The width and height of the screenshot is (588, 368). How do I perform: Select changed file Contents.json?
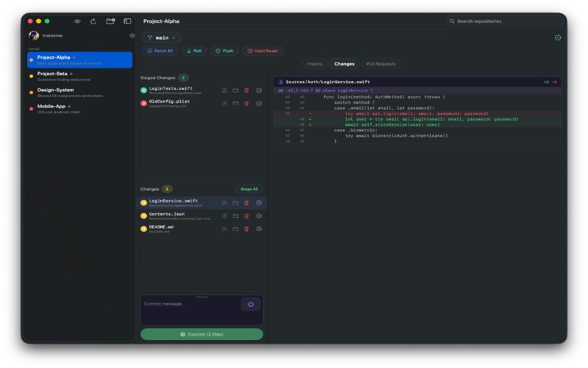[x=201, y=216]
